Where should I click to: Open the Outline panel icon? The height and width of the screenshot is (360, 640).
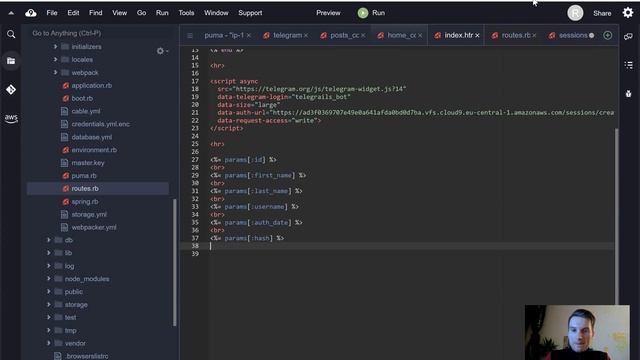pyautogui.click(x=629, y=65)
